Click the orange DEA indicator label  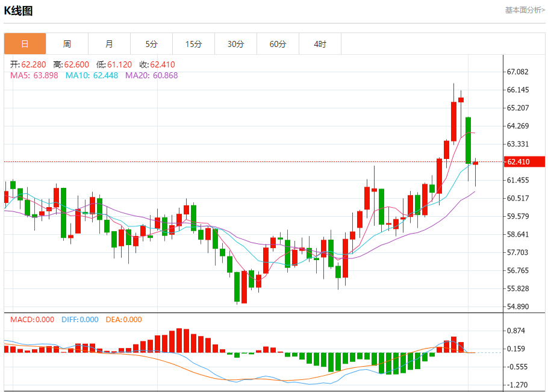(123, 320)
